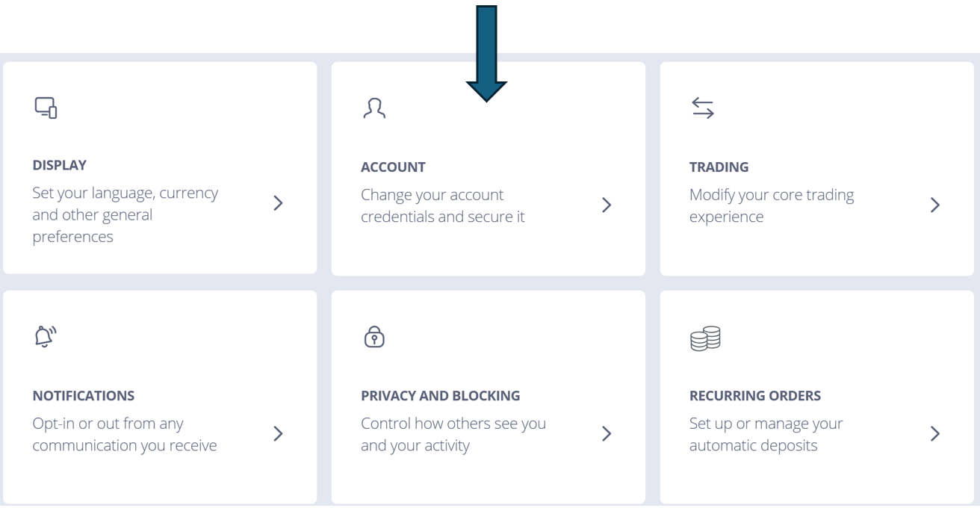
Task: Expand Account settings via its chevron
Action: coord(607,204)
